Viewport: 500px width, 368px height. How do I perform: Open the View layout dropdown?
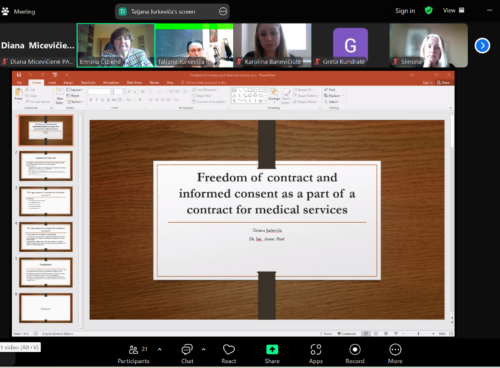[453, 11]
